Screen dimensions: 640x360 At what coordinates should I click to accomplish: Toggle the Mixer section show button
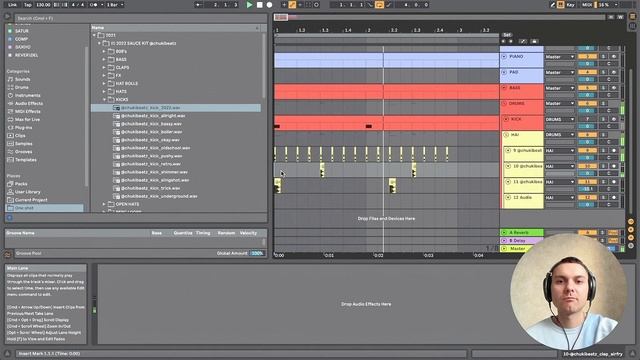631,238
